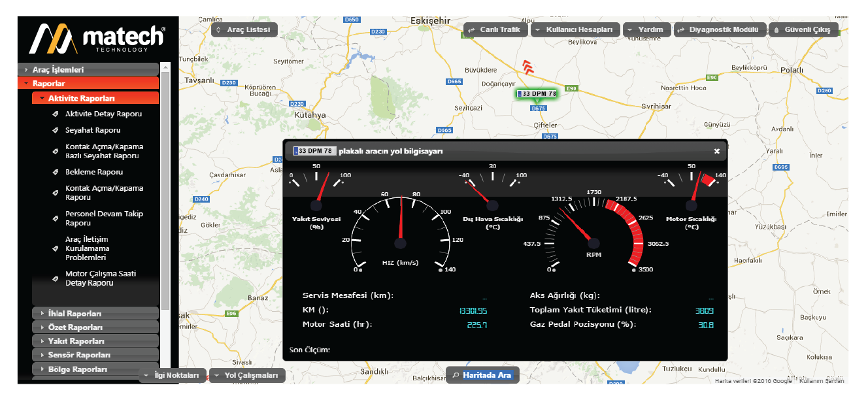This screenshot has height=400, width=868.
Task: Click tag icon beside Bekleme Raporu
Action: click(56, 172)
